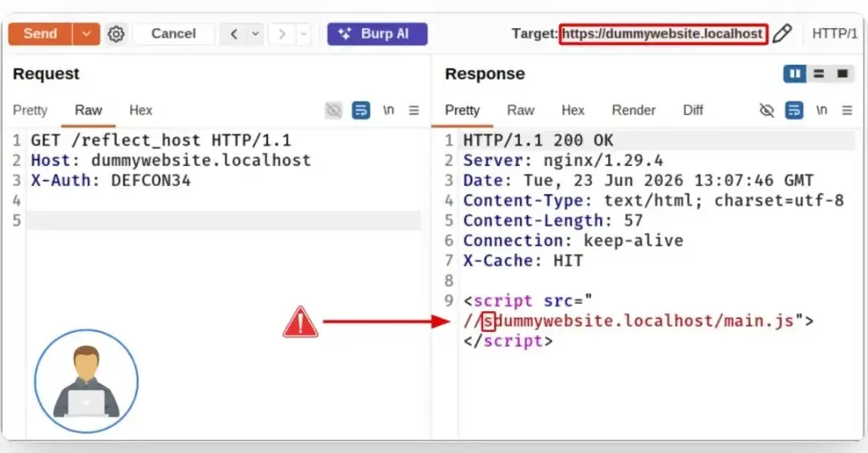Switch Request view to Pretty tab
The width and height of the screenshot is (868, 453).
click(x=30, y=110)
